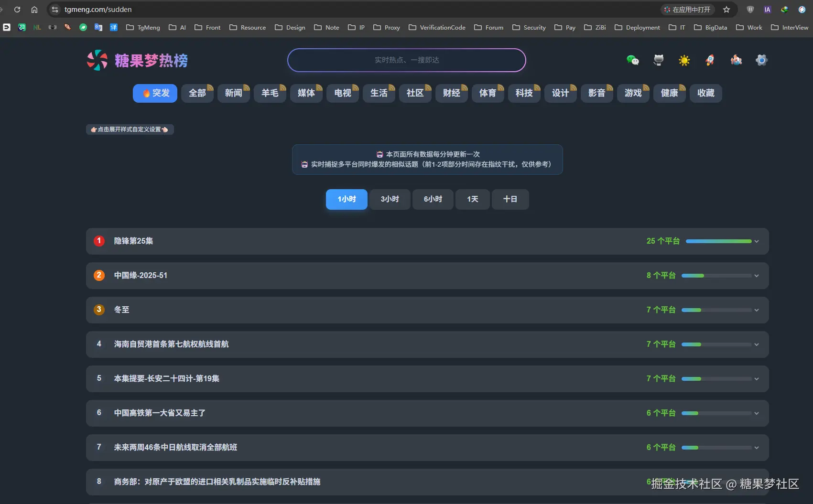Click the progress bar for 冬至
The height and width of the screenshot is (504, 813).
tap(716, 310)
